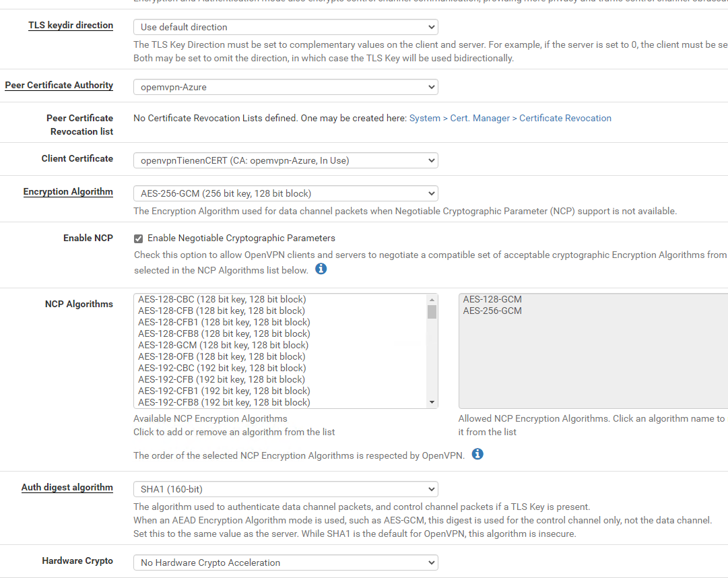The width and height of the screenshot is (728, 578).
Task: Open the Peer Certificate Authority dropdown
Action: coord(286,87)
